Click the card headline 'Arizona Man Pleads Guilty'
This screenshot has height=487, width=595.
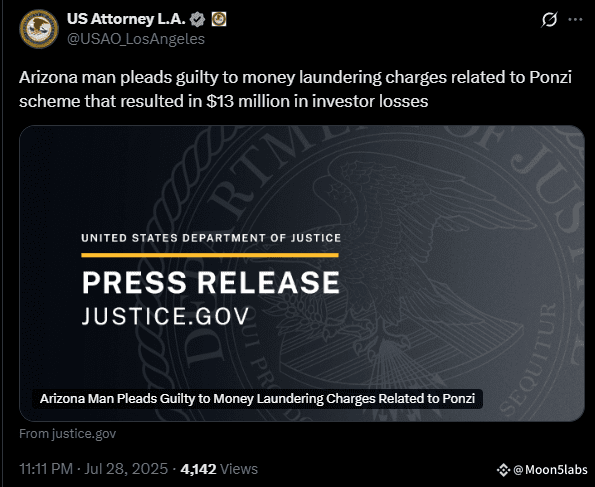pyautogui.click(x=257, y=399)
